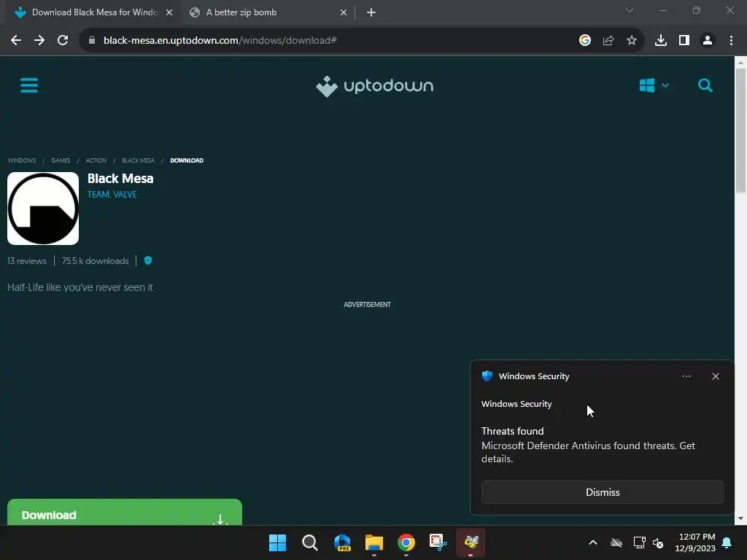The width and height of the screenshot is (747, 560).
Task: Open the clock and date panel
Action: pyautogui.click(x=695, y=542)
